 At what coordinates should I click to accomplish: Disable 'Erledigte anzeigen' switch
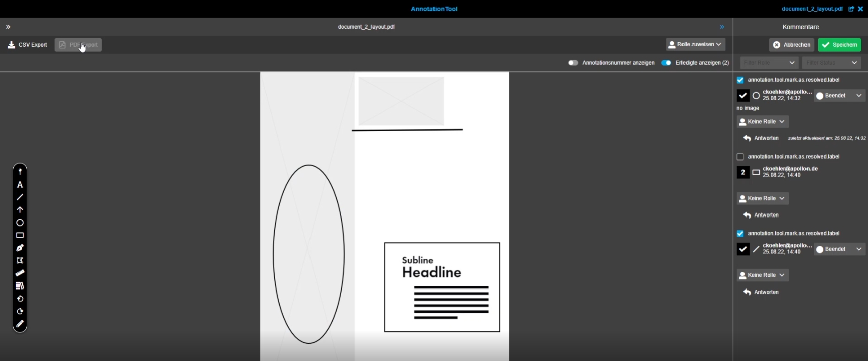(x=666, y=63)
